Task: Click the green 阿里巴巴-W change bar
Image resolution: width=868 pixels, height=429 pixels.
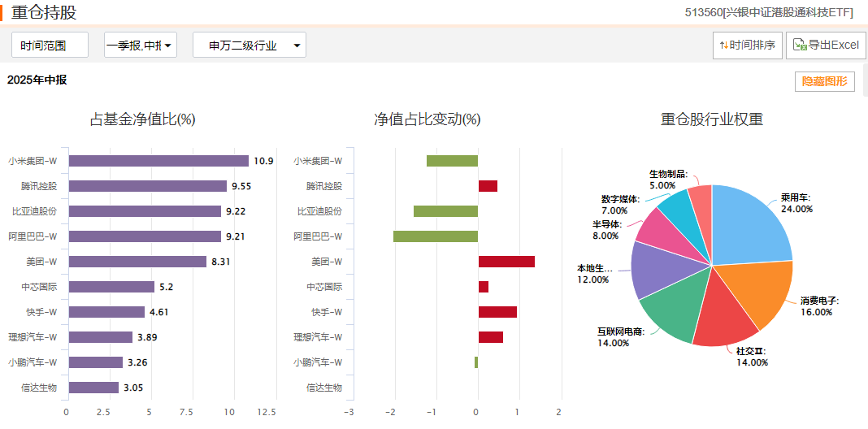Action: pos(436,236)
